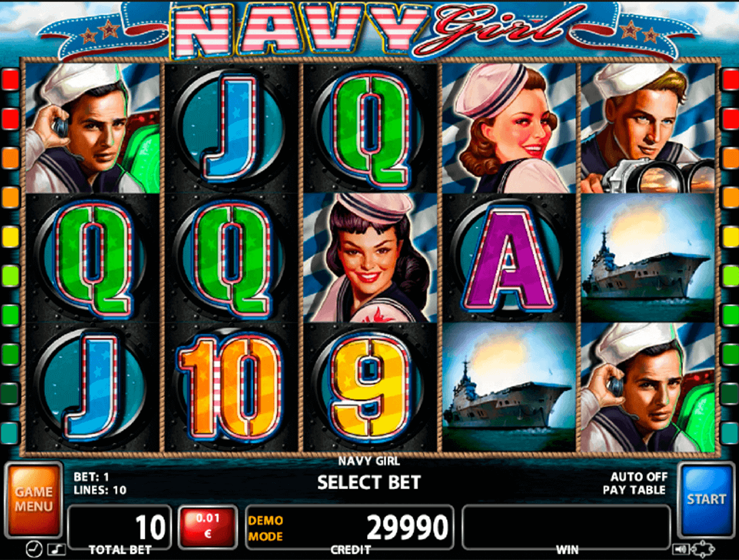Screen dimensions: 739x560
Task: Change the 0.01 € coin value
Action: tap(208, 524)
